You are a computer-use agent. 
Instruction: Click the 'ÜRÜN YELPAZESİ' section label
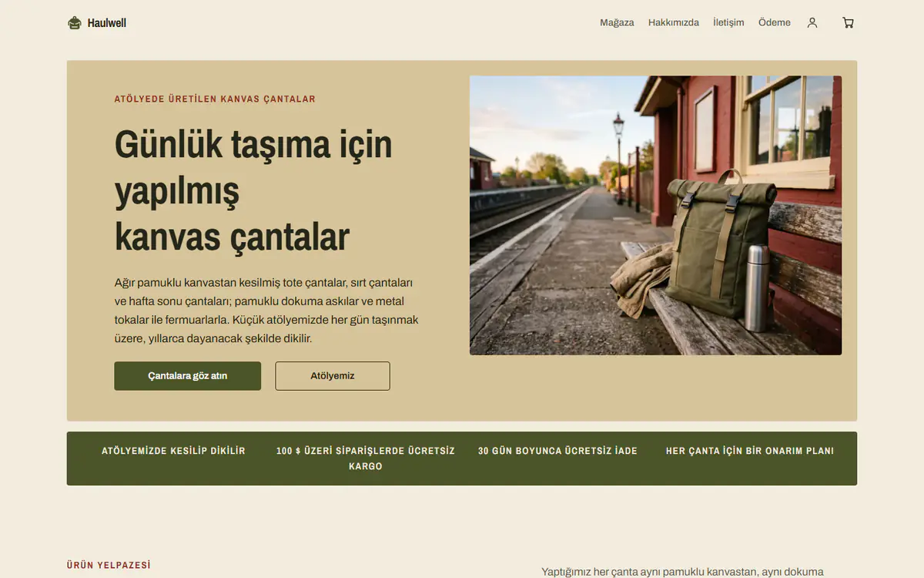pyautogui.click(x=109, y=565)
